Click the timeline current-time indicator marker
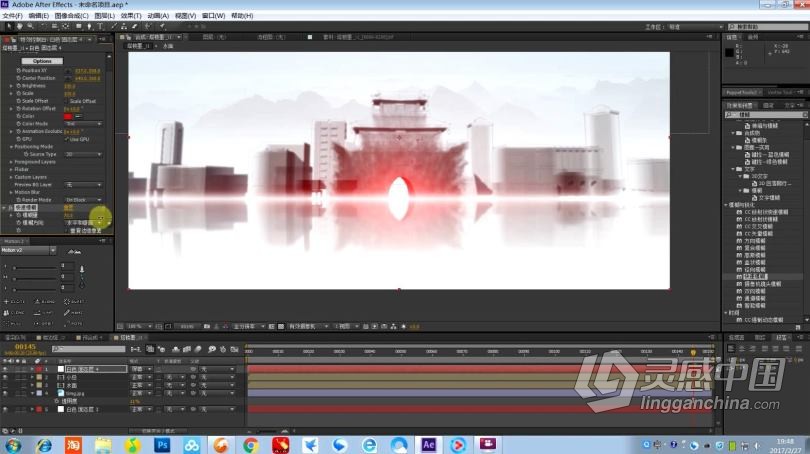810x454 pixels. [x=693, y=352]
